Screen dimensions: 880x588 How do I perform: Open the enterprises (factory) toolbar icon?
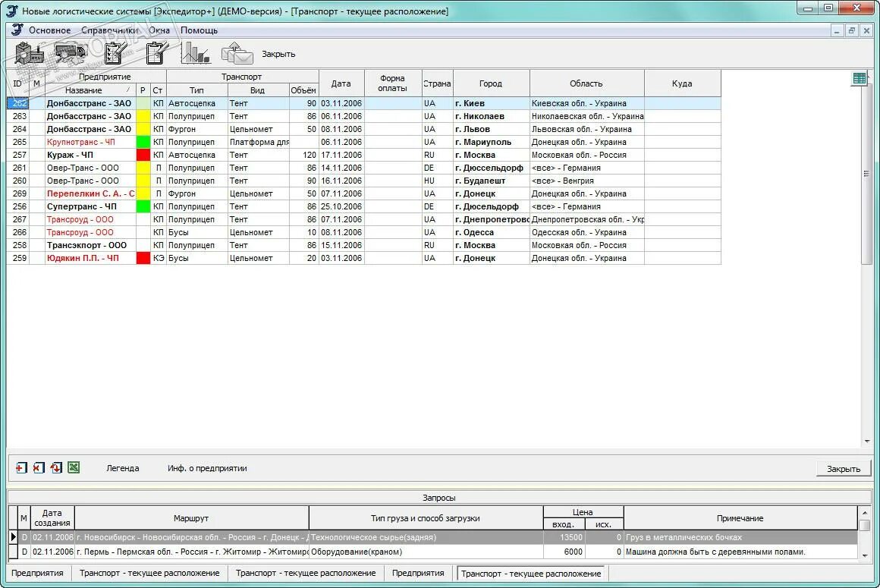[x=29, y=54]
